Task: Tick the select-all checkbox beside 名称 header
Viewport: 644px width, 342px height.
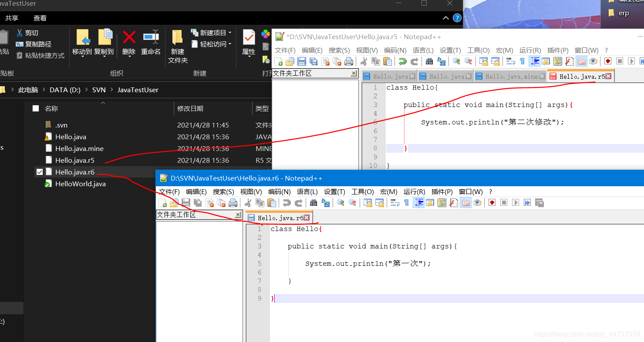Action: point(36,108)
